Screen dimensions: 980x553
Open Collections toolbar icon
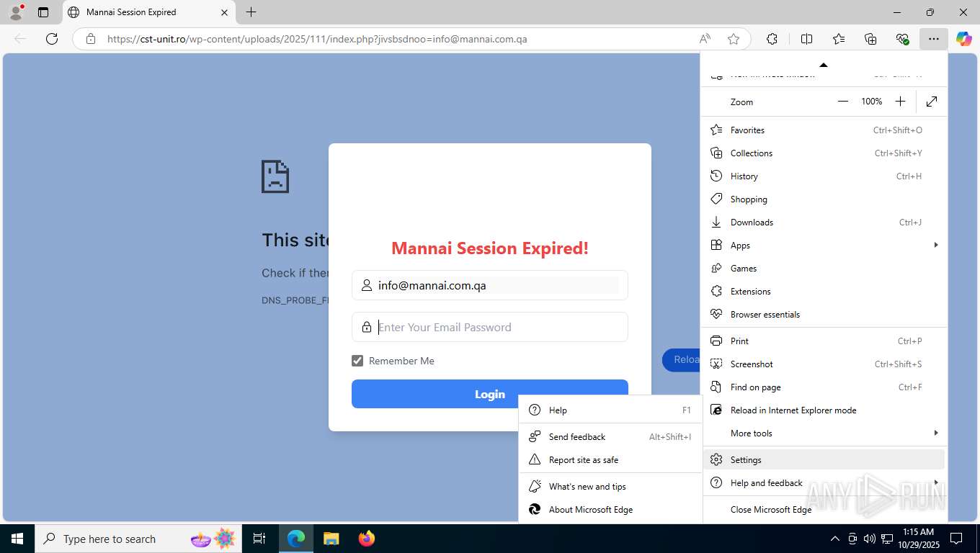coord(870,39)
